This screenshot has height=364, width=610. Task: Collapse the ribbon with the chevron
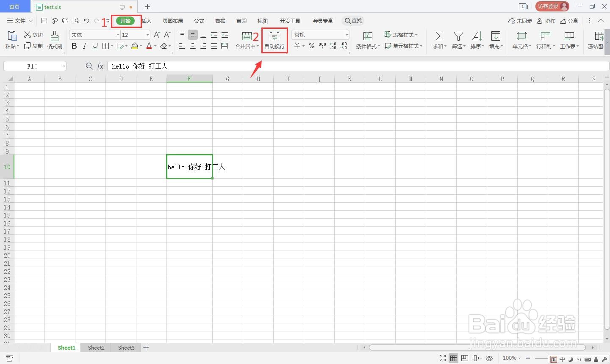click(601, 21)
